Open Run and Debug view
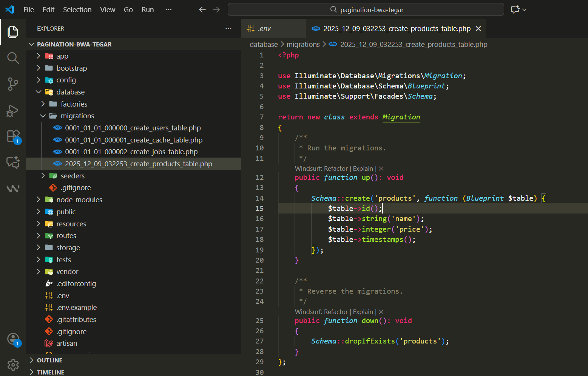Image resolution: width=588 pixels, height=376 pixels. point(13,111)
